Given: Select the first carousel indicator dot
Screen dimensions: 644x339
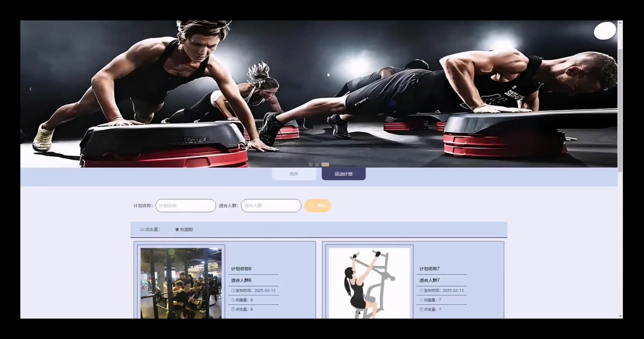Looking at the screenshot, I should pos(311,164).
